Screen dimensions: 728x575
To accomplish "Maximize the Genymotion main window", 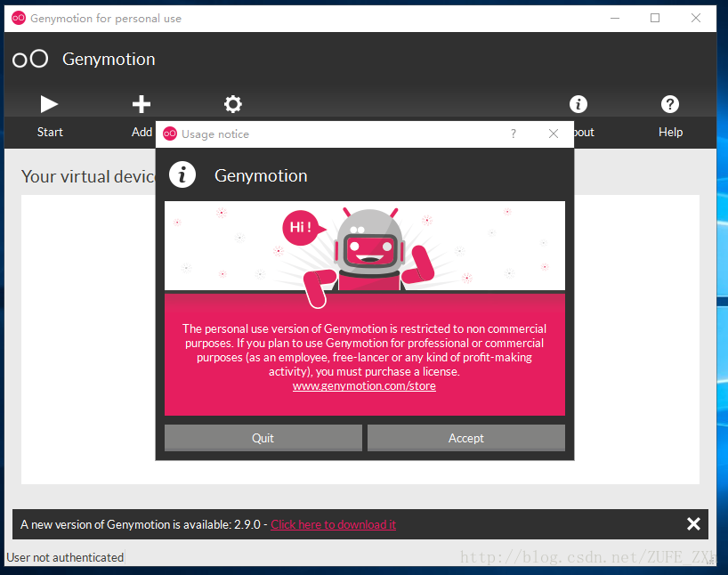I will [x=655, y=18].
